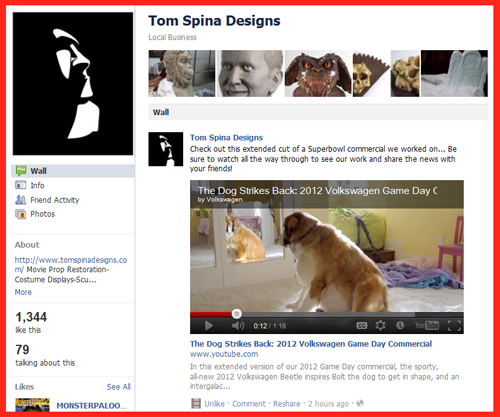Click the Friend Activity people icon
Screen dimensions: 500x417
[21, 200]
